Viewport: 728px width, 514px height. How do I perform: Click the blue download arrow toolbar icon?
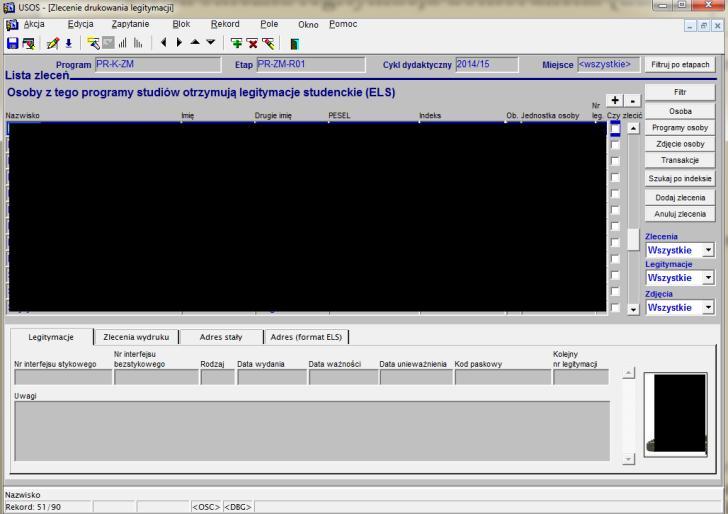pos(69,44)
